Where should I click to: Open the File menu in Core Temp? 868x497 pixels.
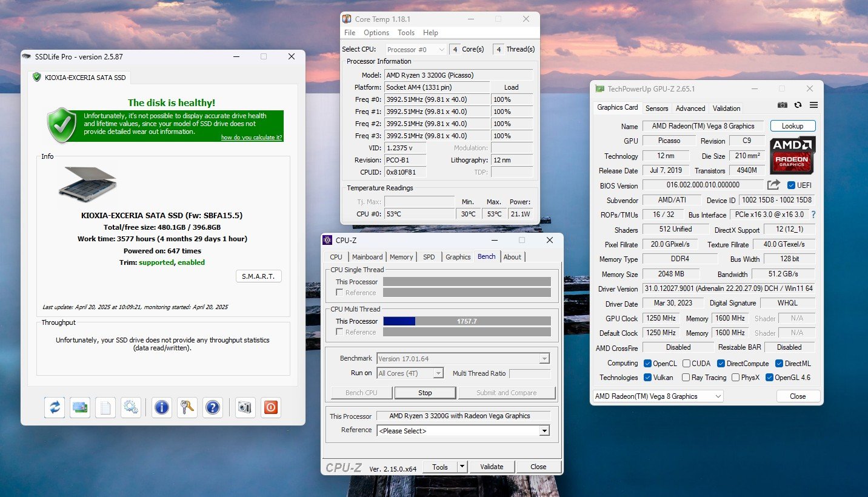(x=350, y=33)
